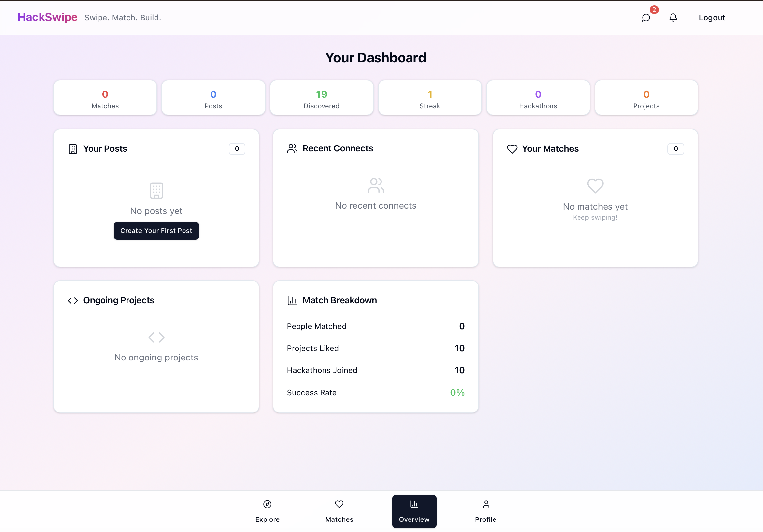Click the HackSwipe logo link
The image size is (763, 532).
47,17
